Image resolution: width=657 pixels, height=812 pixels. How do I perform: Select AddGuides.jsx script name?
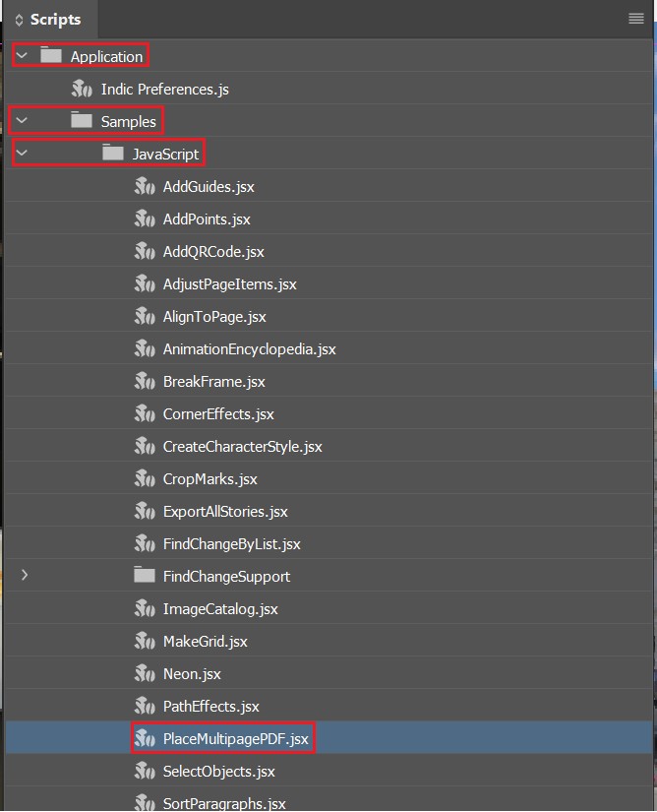209,187
